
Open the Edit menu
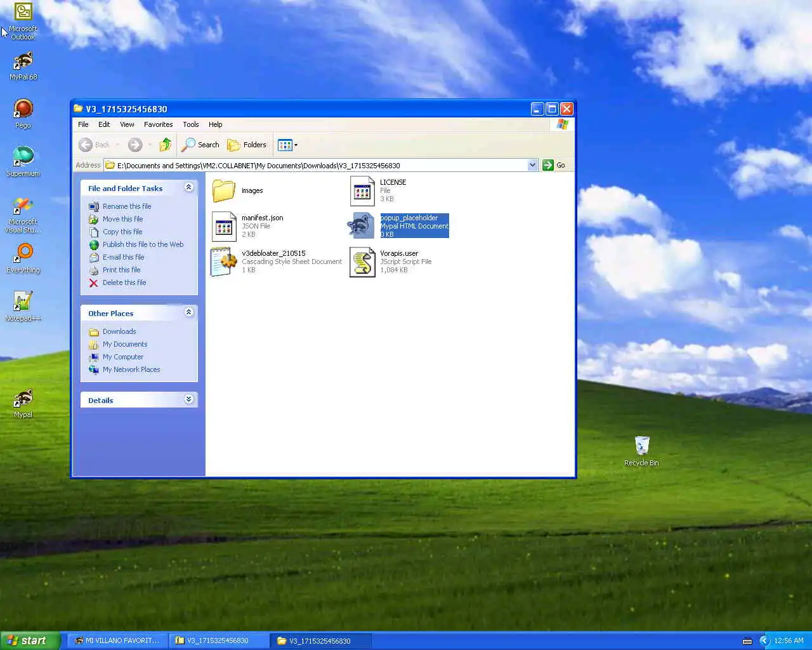pyautogui.click(x=104, y=124)
